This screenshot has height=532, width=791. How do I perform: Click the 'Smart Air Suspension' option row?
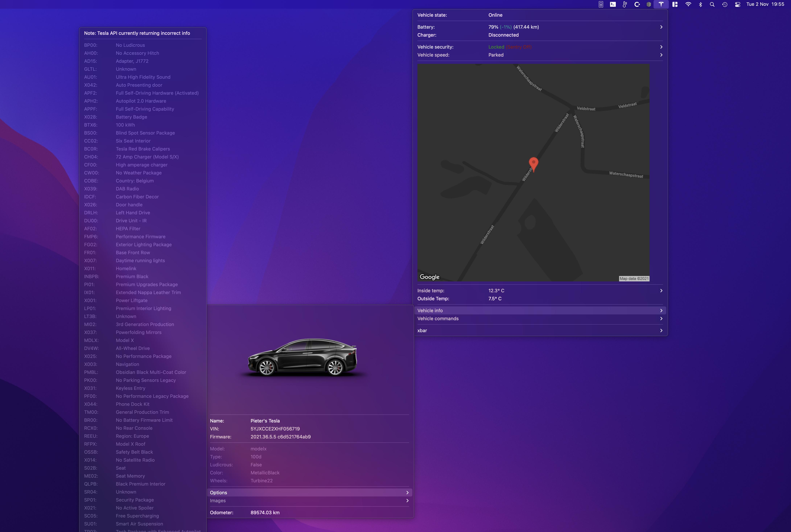[143, 524]
